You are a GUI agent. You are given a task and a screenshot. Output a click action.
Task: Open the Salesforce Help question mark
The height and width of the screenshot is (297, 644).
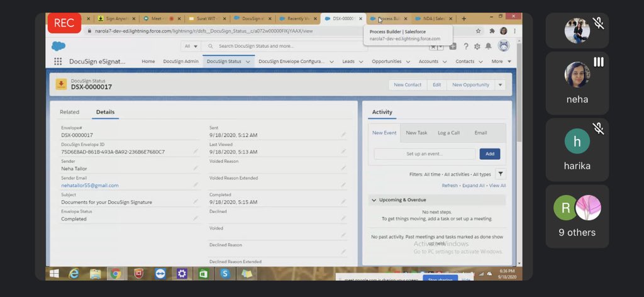(x=466, y=47)
